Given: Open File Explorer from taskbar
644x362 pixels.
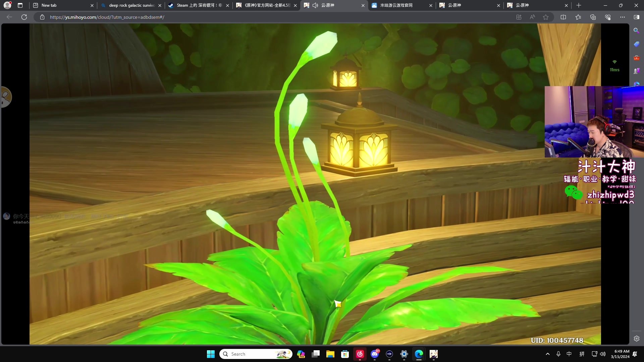Looking at the screenshot, I should point(330,354).
